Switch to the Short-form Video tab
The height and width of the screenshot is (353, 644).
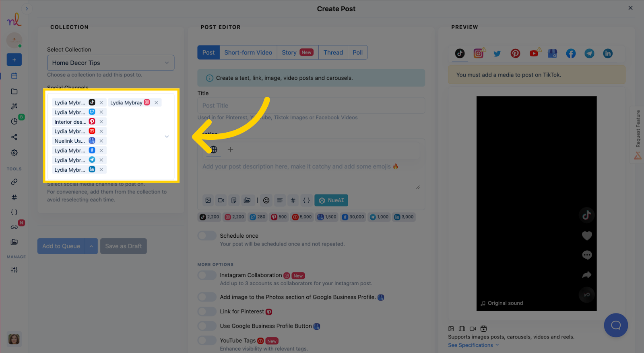[248, 52]
